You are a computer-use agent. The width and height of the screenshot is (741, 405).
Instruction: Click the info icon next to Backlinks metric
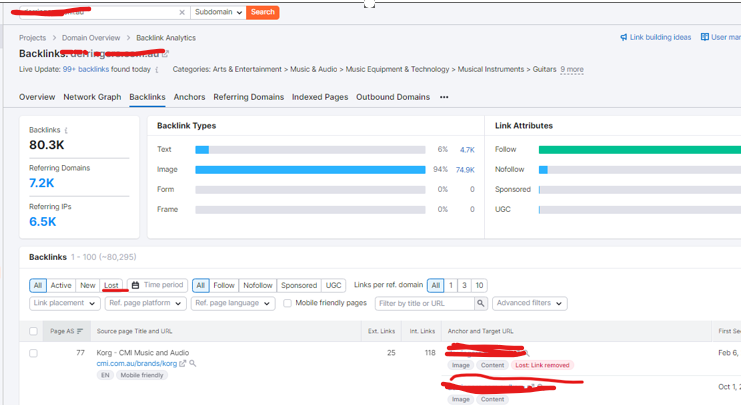(x=66, y=130)
